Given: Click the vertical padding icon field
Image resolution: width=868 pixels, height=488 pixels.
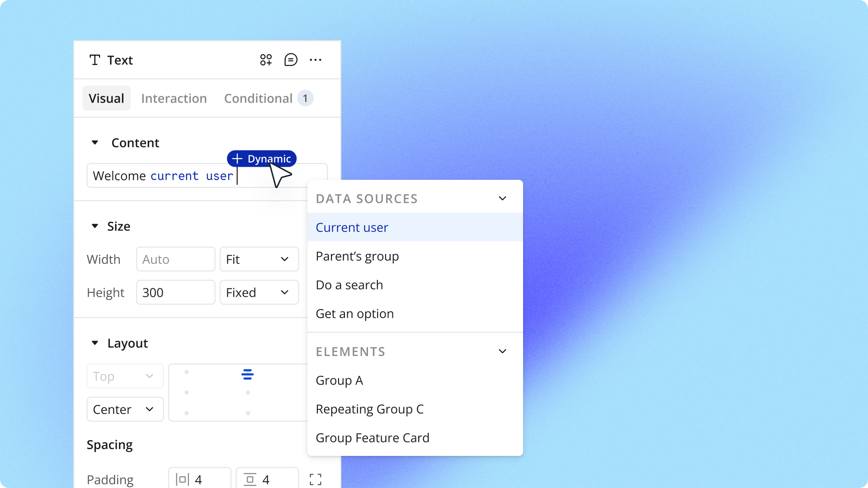Looking at the screenshot, I should [267, 479].
